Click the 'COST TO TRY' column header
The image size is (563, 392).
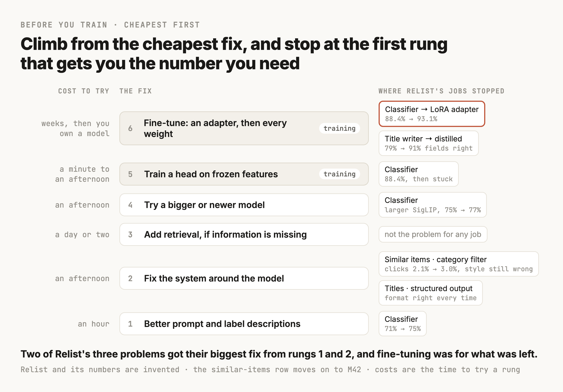click(84, 91)
